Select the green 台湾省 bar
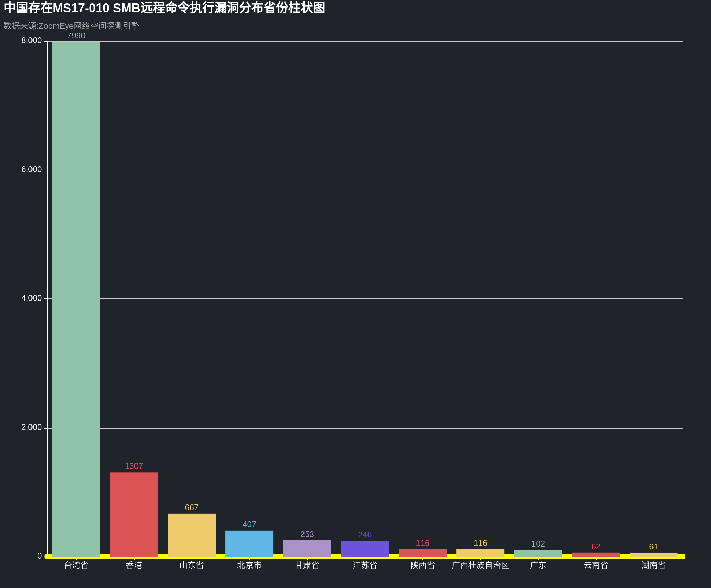711x588 pixels. [76, 299]
